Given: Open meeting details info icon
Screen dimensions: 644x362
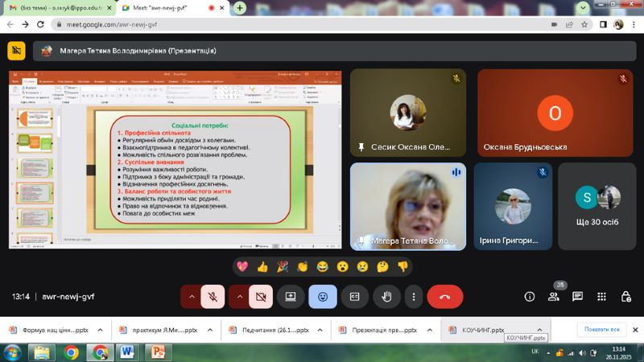Looking at the screenshot, I should (x=530, y=297).
